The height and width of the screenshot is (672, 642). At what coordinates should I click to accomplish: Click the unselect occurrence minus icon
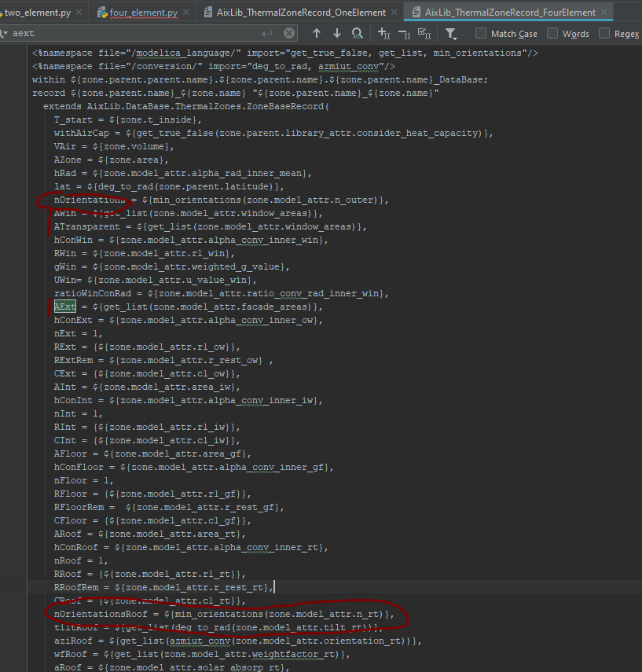(402, 33)
